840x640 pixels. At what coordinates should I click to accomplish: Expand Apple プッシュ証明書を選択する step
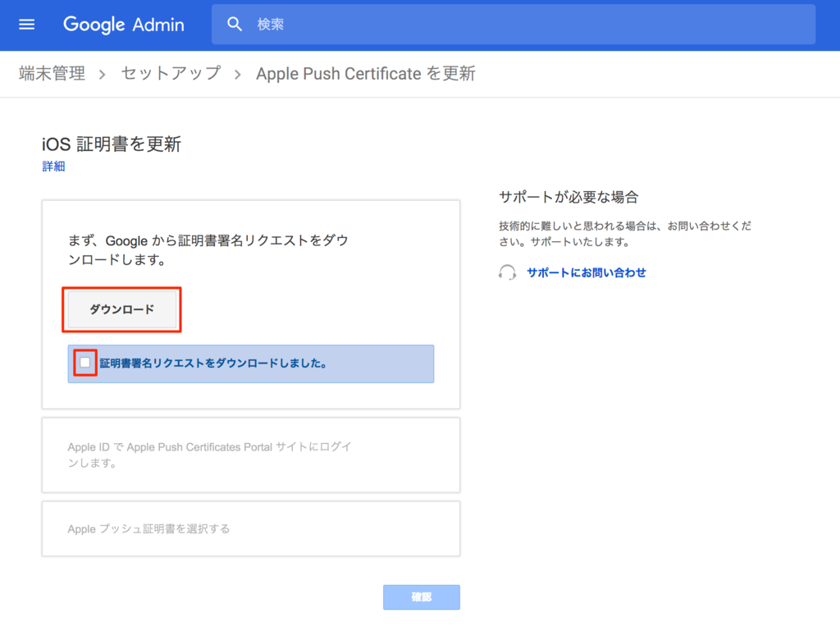(251, 528)
